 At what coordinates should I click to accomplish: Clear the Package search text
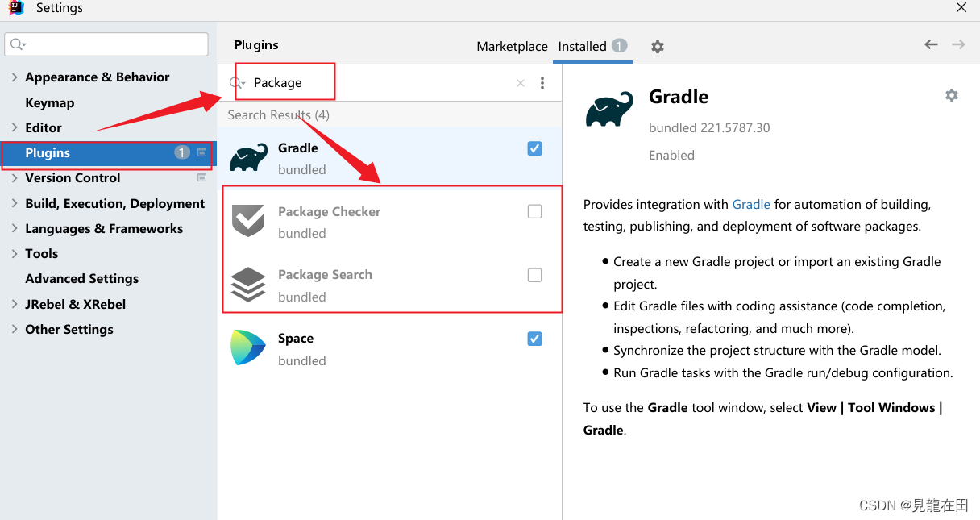click(x=520, y=83)
